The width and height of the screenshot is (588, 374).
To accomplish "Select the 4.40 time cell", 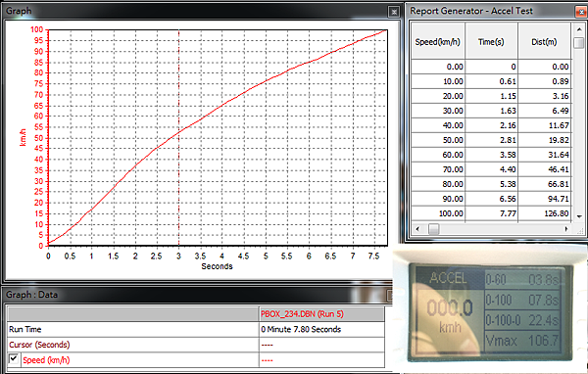I will [491, 169].
